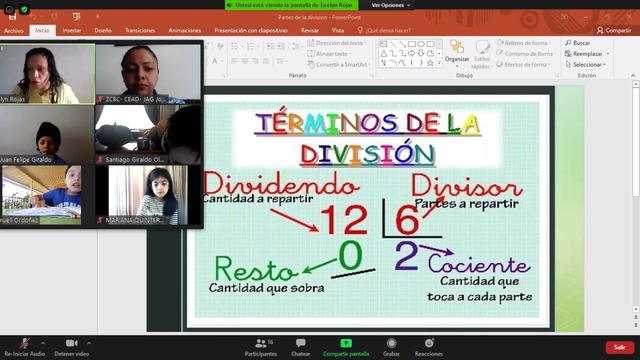Center the paragraph text

click(245, 61)
